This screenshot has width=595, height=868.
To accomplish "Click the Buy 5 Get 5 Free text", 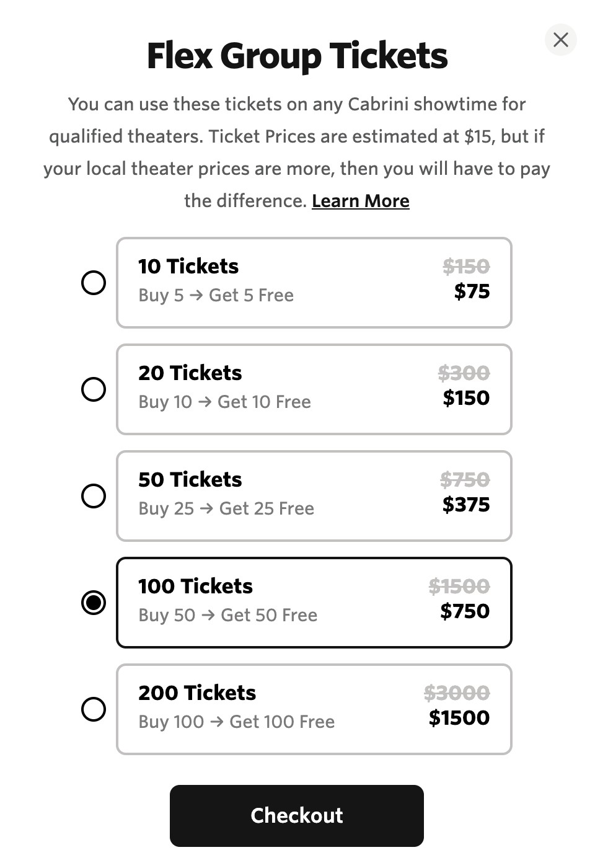I will pyautogui.click(x=216, y=295).
